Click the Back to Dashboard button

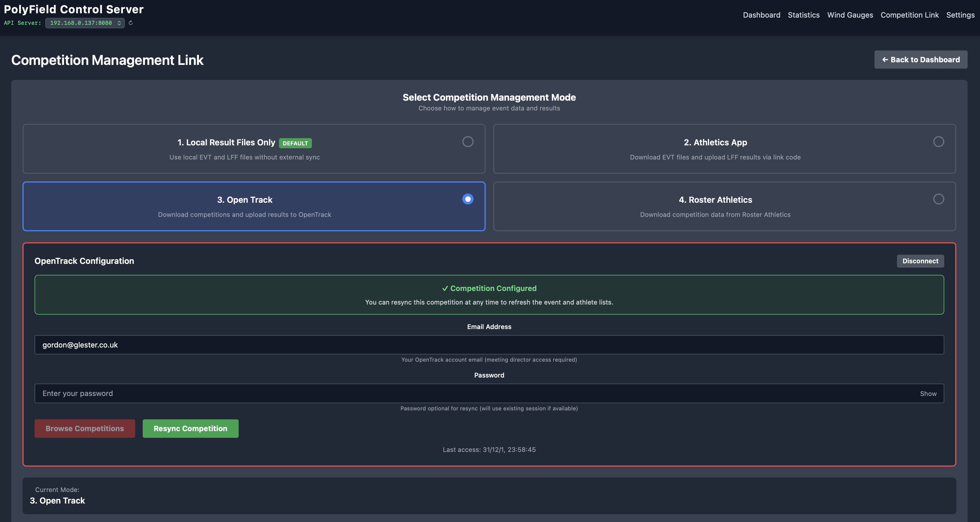pos(921,59)
